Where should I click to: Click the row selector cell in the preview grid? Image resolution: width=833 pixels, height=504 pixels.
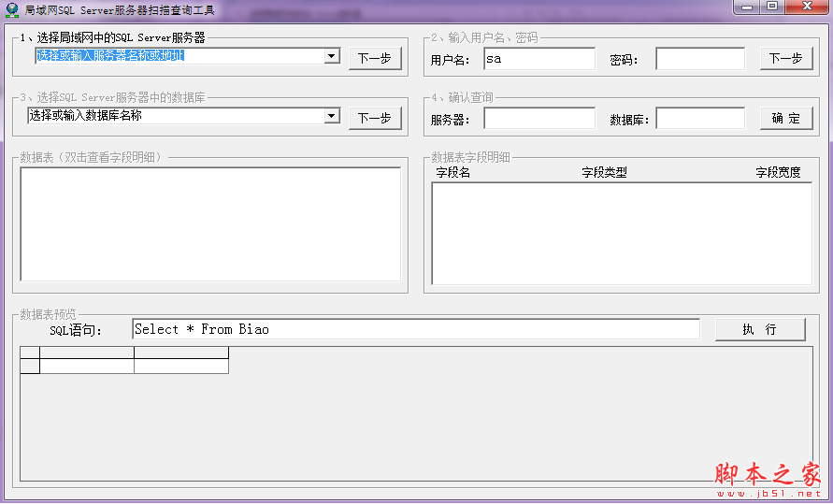click(x=30, y=366)
